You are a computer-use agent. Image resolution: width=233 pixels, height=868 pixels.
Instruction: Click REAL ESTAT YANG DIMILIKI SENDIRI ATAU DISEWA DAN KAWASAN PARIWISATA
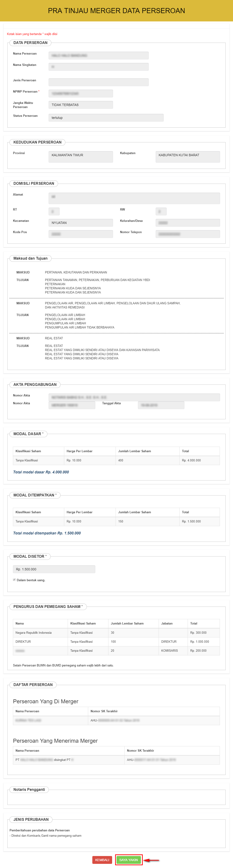click(102, 350)
